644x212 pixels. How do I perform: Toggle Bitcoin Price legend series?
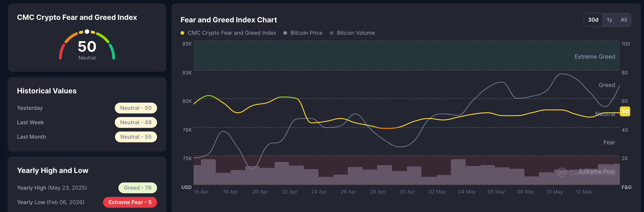click(x=303, y=33)
